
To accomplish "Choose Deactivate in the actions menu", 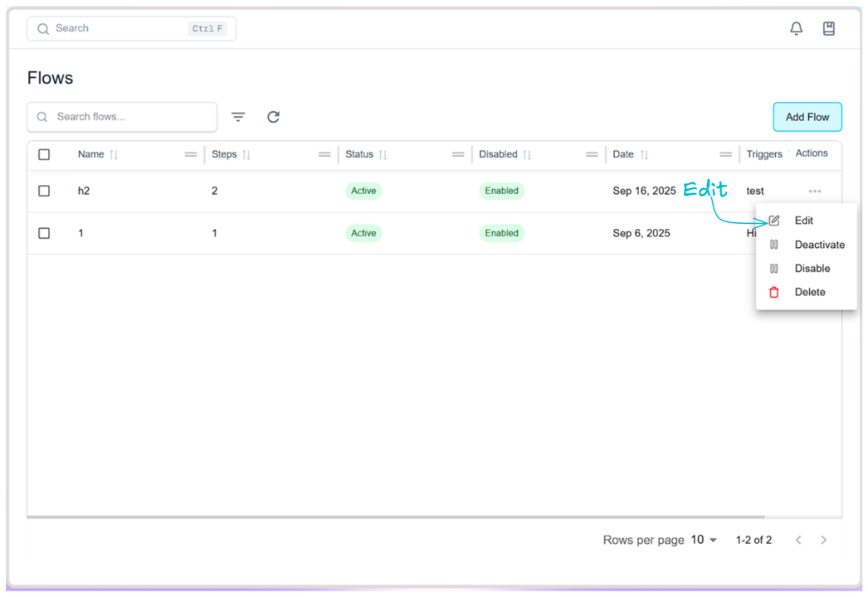I will tap(818, 245).
